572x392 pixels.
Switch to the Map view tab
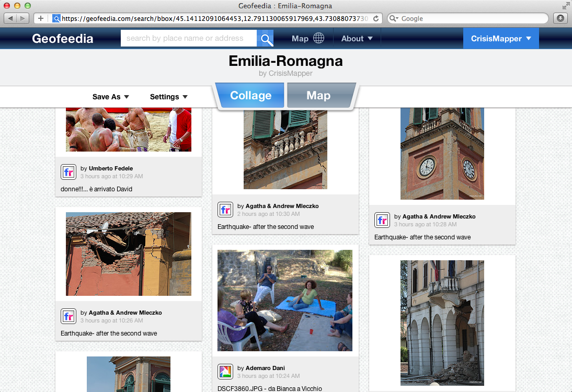tap(318, 96)
